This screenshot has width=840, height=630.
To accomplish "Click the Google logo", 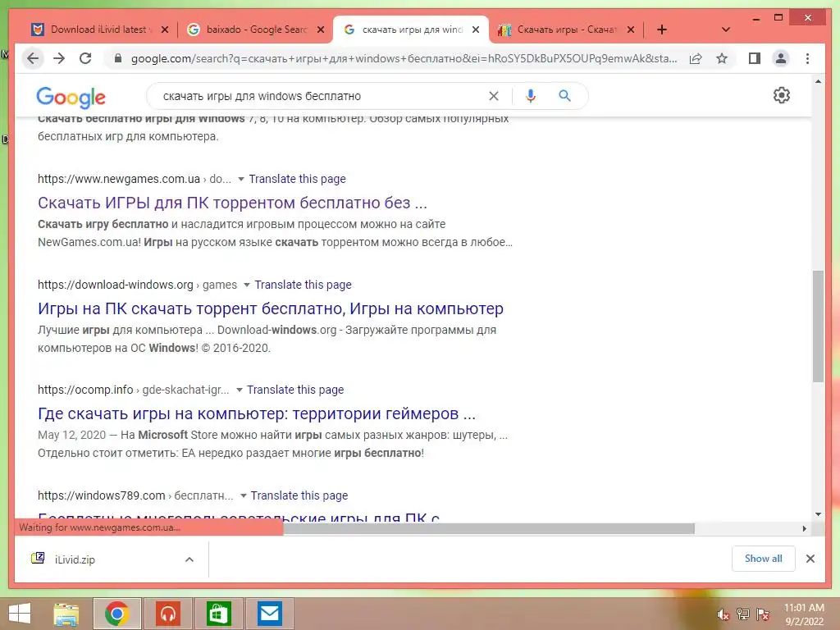I will [71, 98].
